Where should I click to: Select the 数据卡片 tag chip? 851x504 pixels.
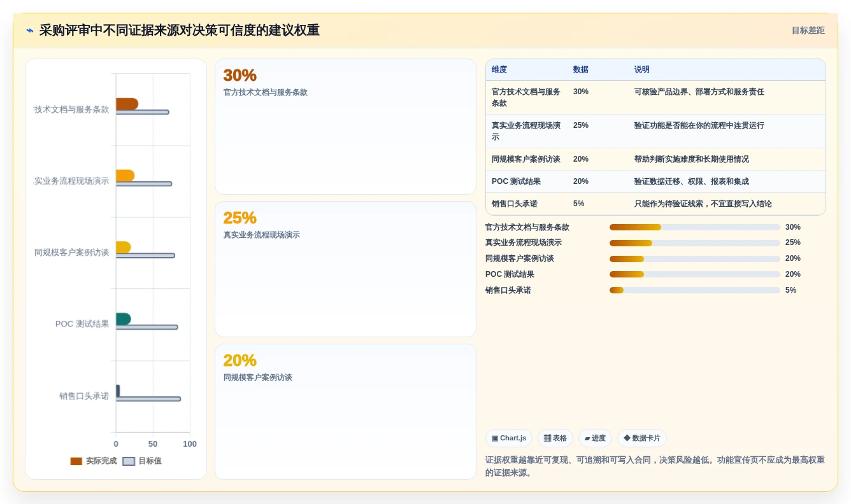pyautogui.click(x=642, y=438)
